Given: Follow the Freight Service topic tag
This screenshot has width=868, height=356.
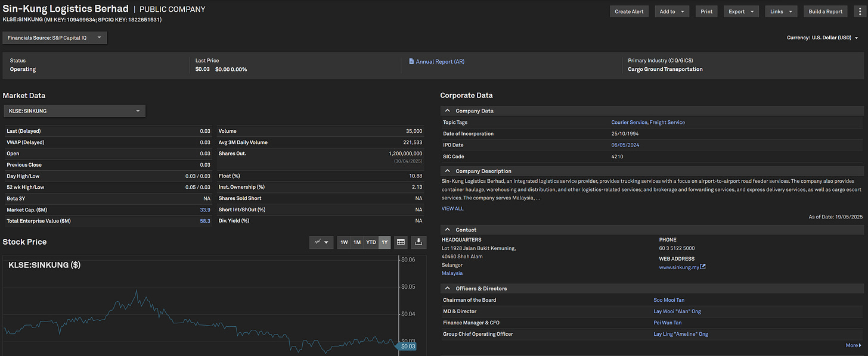Looking at the screenshot, I should (667, 122).
